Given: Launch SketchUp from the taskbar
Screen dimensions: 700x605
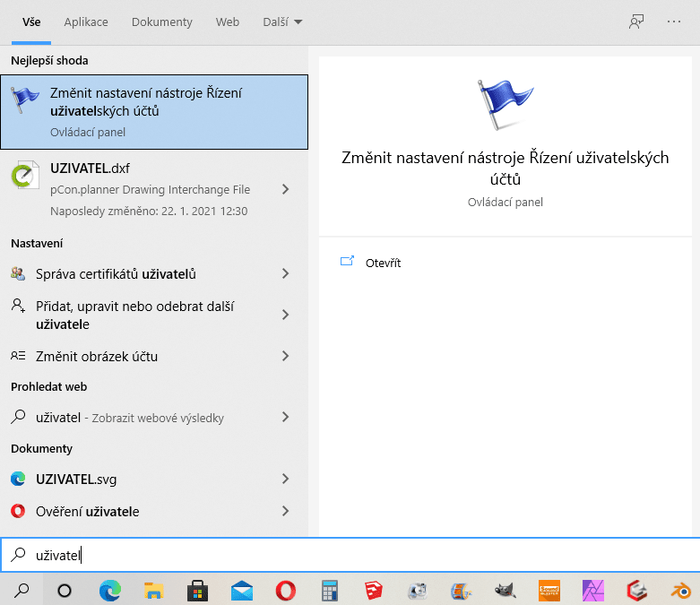Looking at the screenshot, I should [x=373, y=591].
